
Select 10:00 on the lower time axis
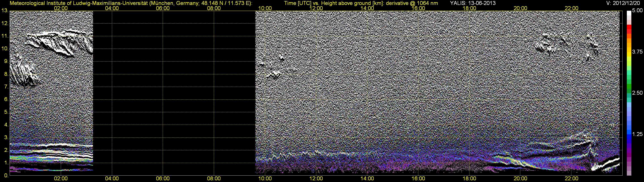coord(265,179)
